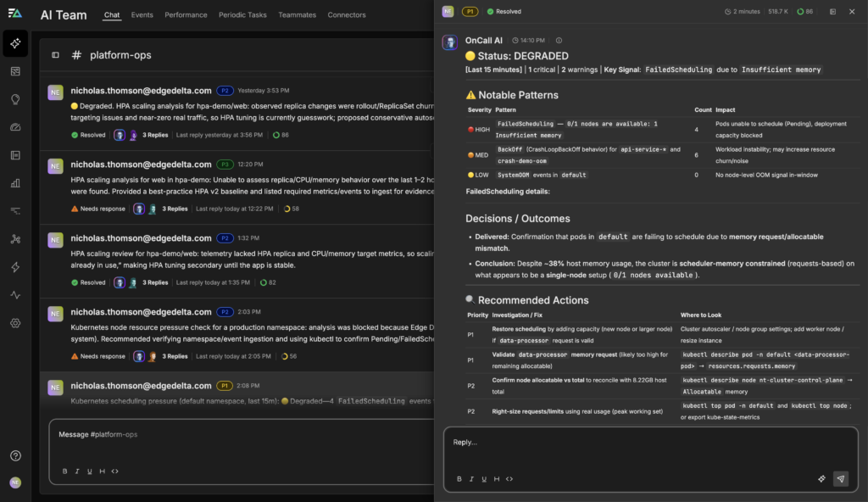Open the bar chart icon in sidebar
The image size is (868, 502).
coord(15,182)
